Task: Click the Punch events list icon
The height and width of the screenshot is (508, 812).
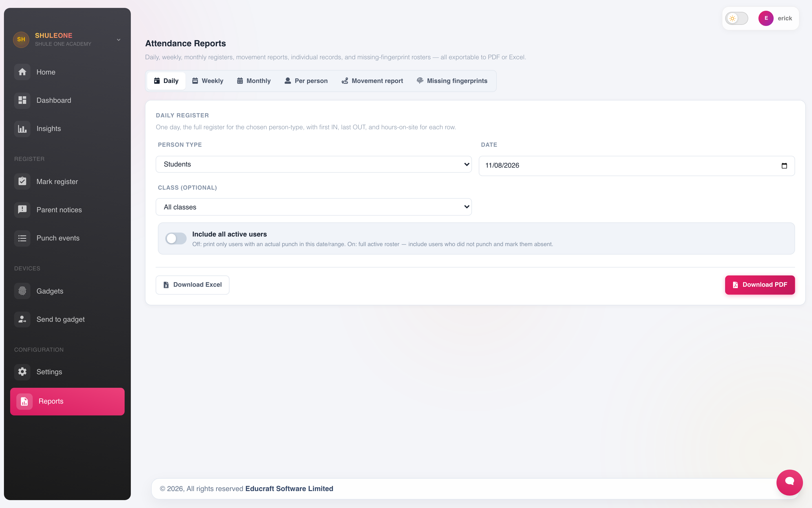Action: pyautogui.click(x=22, y=238)
